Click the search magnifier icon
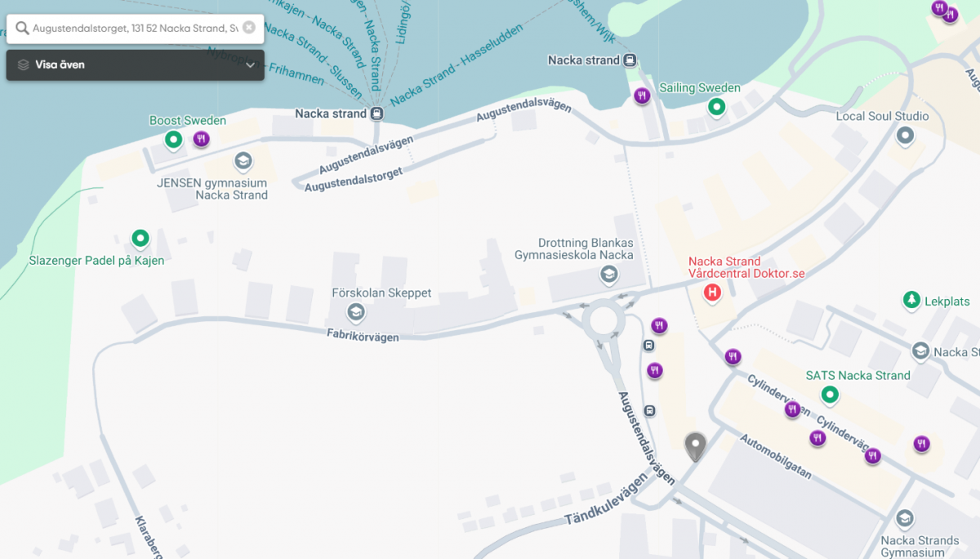 (22, 29)
